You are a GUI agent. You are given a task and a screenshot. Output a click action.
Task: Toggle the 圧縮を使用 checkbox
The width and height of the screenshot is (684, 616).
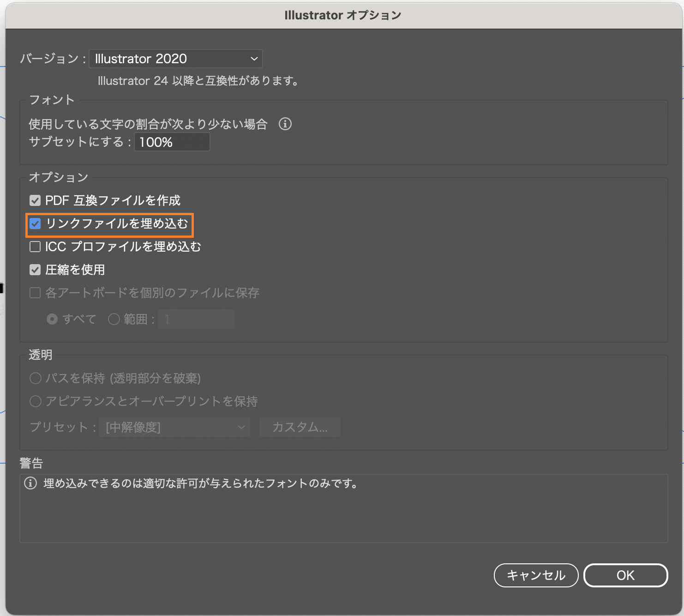(35, 270)
